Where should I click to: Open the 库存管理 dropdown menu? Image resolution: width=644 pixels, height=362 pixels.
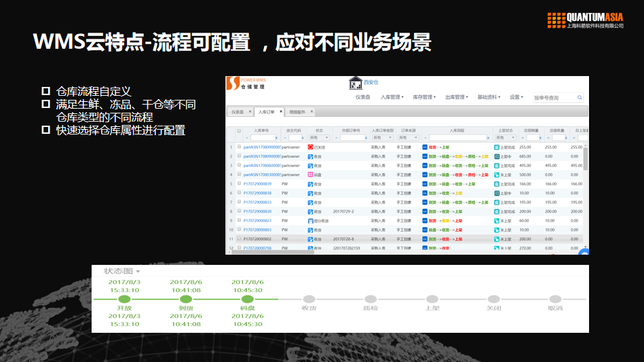[x=424, y=97]
